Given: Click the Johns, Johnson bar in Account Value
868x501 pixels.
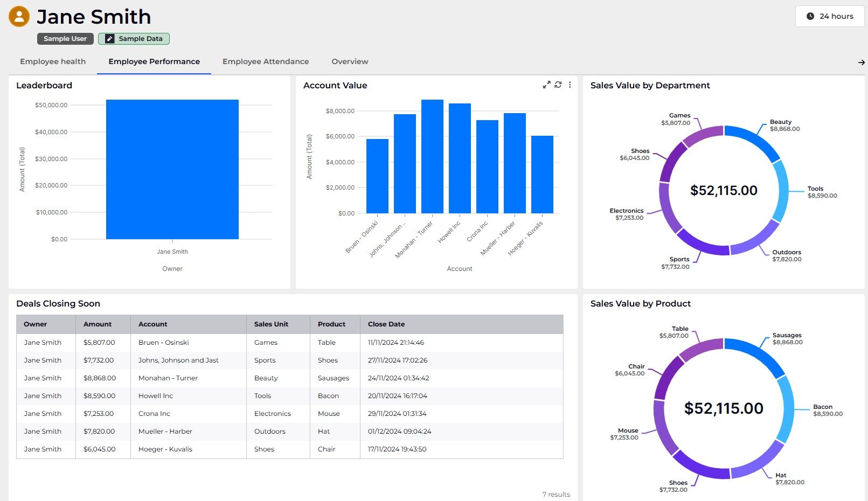Looking at the screenshot, I should point(405,164).
